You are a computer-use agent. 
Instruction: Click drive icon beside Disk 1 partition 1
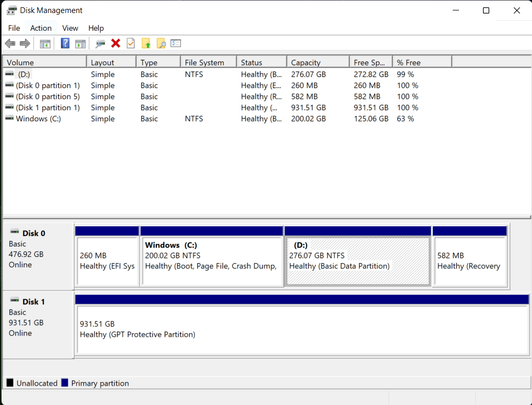[9, 107]
